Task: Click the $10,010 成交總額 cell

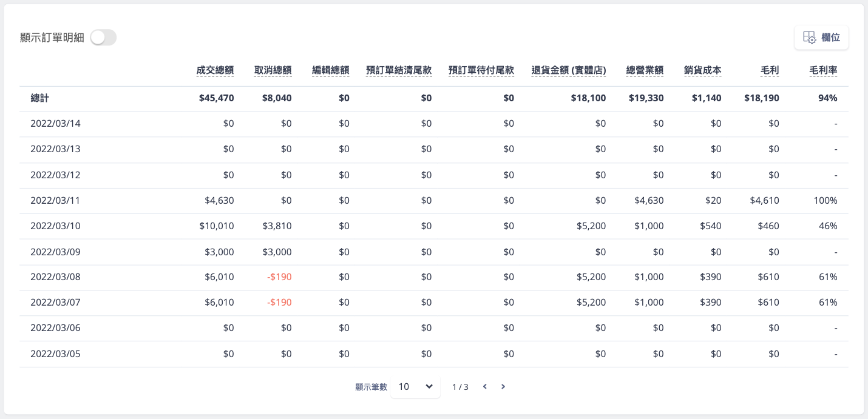Action: [217, 226]
